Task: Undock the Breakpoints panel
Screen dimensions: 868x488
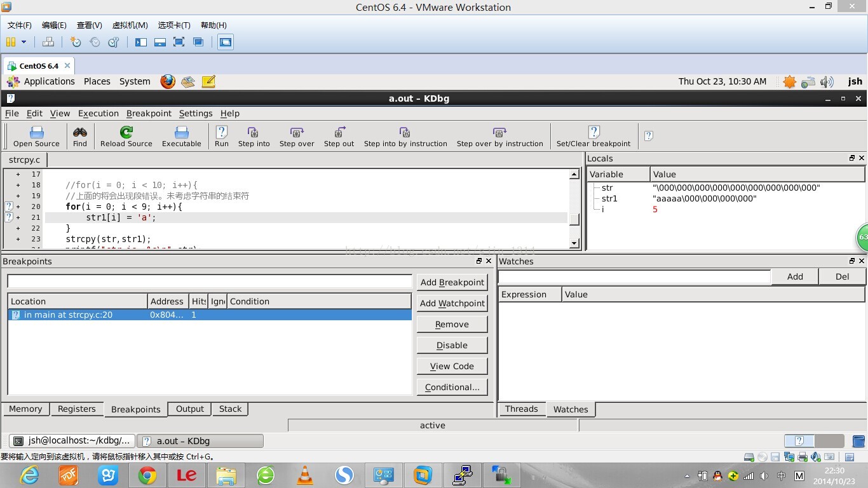Action: coord(479,261)
